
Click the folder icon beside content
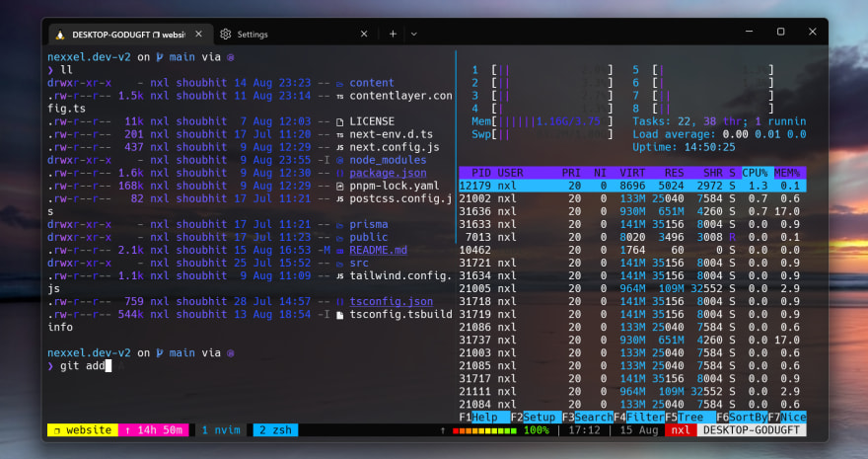(x=339, y=84)
